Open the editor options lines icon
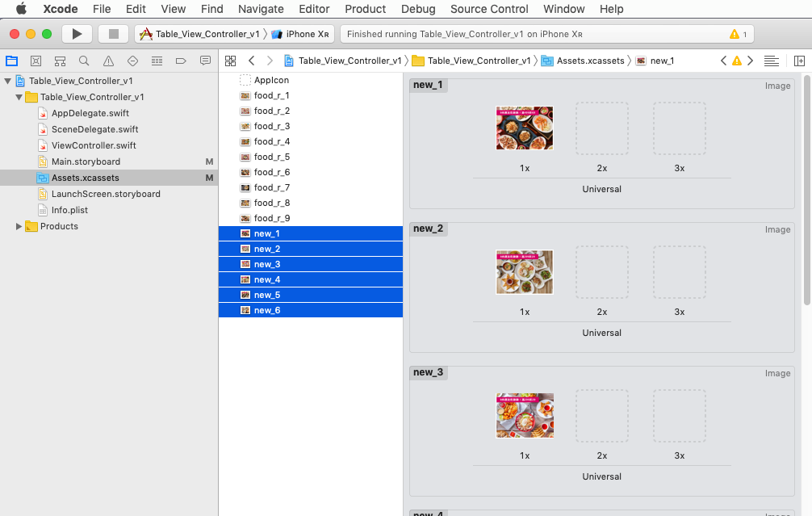 click(x=772, y=61)
